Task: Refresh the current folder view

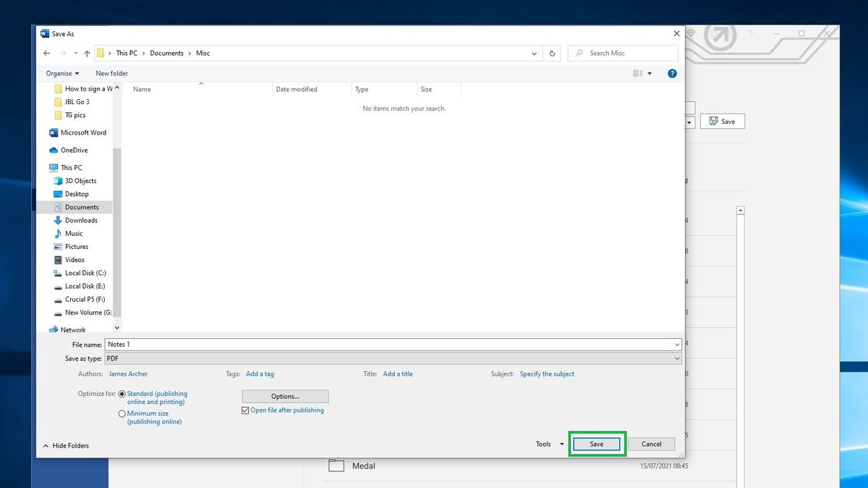Action: [552, 53]
